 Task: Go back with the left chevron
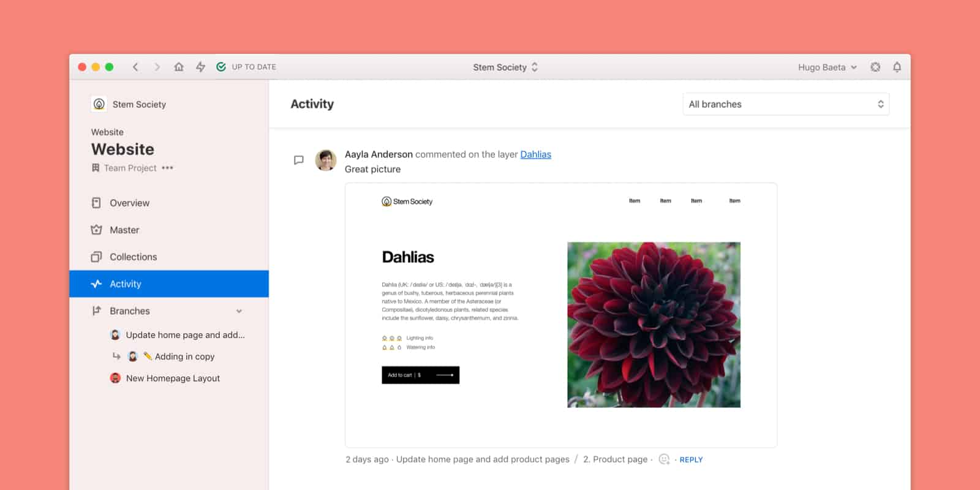[135, 67]
